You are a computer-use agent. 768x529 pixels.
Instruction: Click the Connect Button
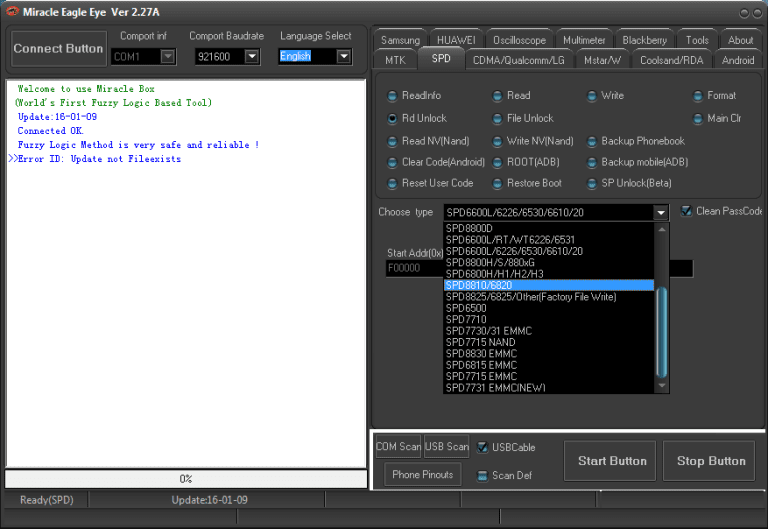click(x=58, y=48)
